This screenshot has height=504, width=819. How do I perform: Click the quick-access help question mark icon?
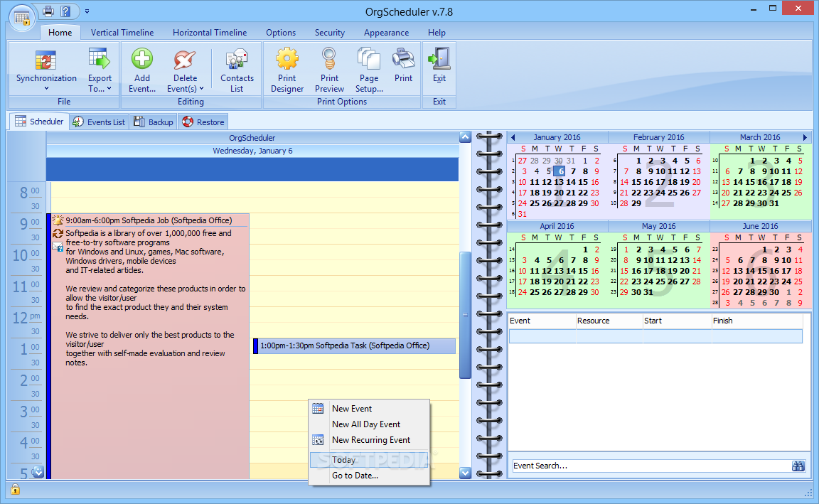tap(65, 11)
